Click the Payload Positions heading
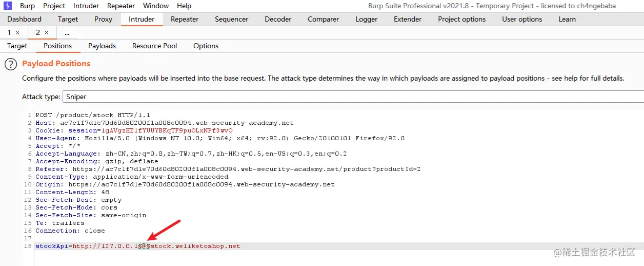The image size is (644, 266). tap(56, 64)
